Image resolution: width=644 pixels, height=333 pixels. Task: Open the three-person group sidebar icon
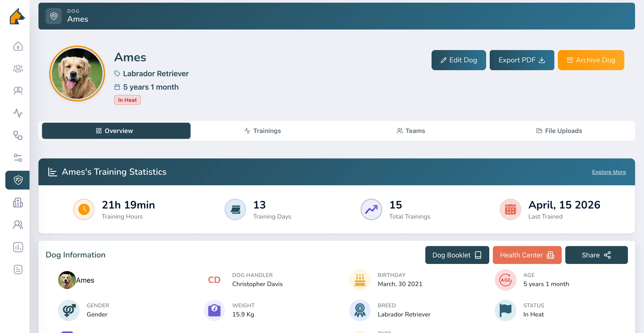[x=18, y=68]
